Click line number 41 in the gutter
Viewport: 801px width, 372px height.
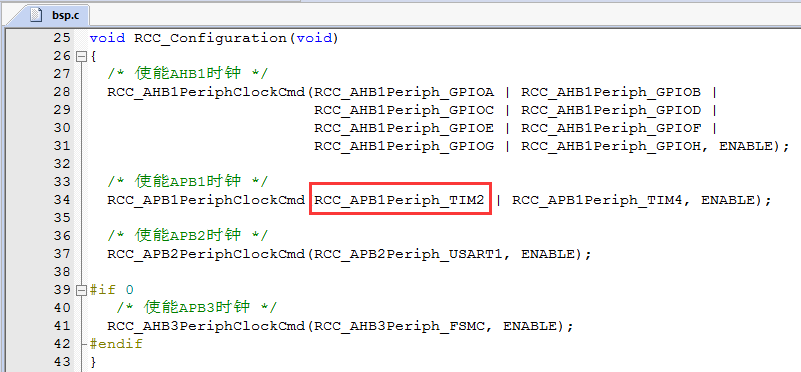(x=62, y=326)
